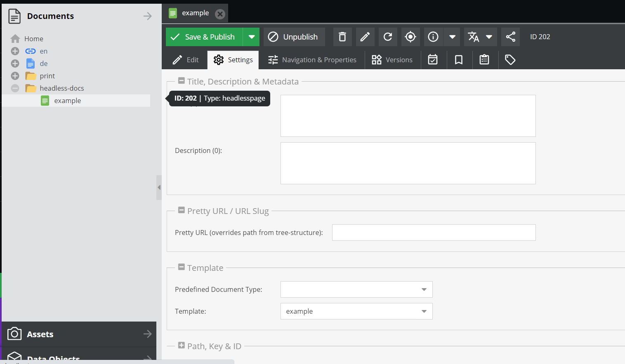Click the ID 202 label in toolbar

(x=540, y=37)
